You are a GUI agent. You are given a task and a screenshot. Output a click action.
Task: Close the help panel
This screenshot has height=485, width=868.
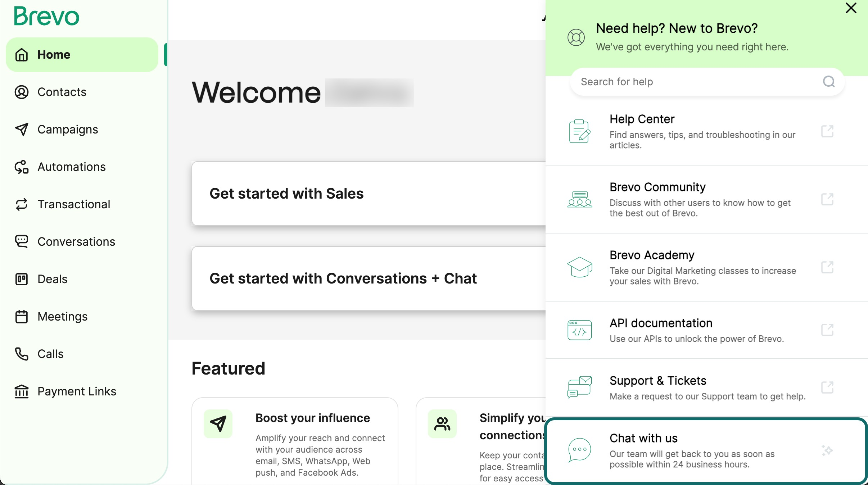pyautogui.click(x=851, y=8)
